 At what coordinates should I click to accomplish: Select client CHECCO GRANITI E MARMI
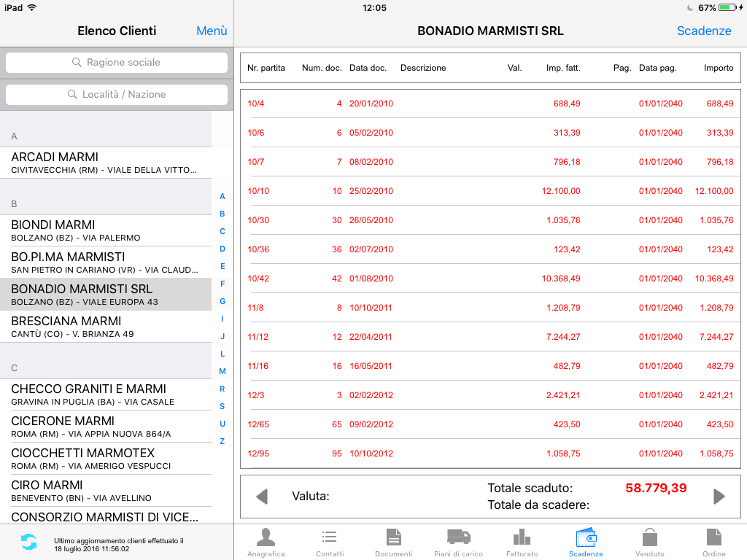(106, 394)
